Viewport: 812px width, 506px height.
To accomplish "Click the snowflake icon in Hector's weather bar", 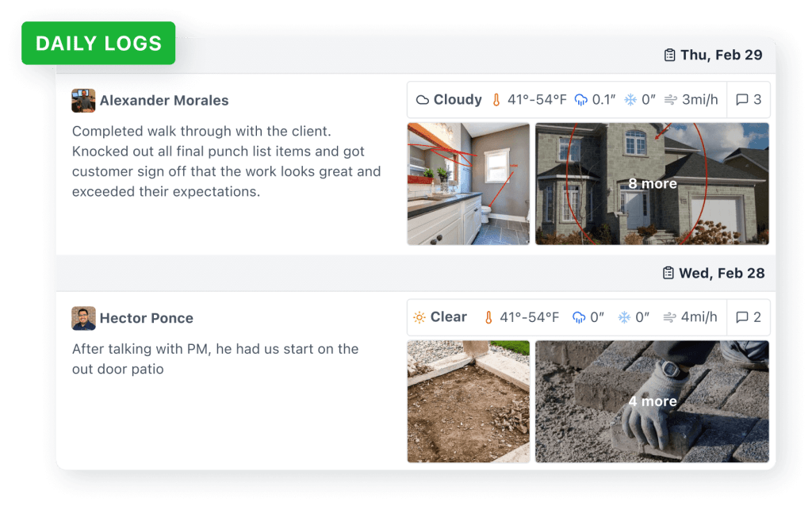I will coord(624,317).
